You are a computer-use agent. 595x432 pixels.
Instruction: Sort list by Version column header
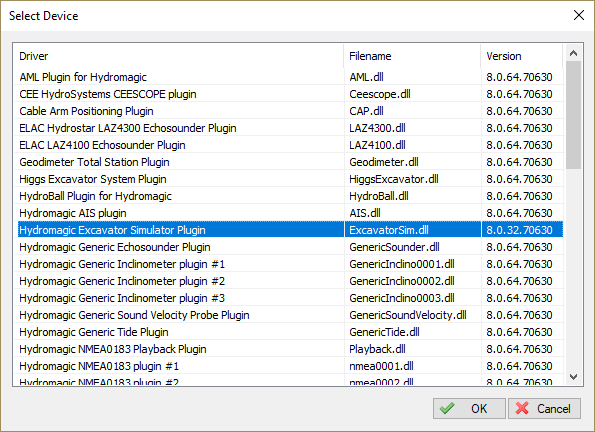pyautogui.click(x=522, y=56)
